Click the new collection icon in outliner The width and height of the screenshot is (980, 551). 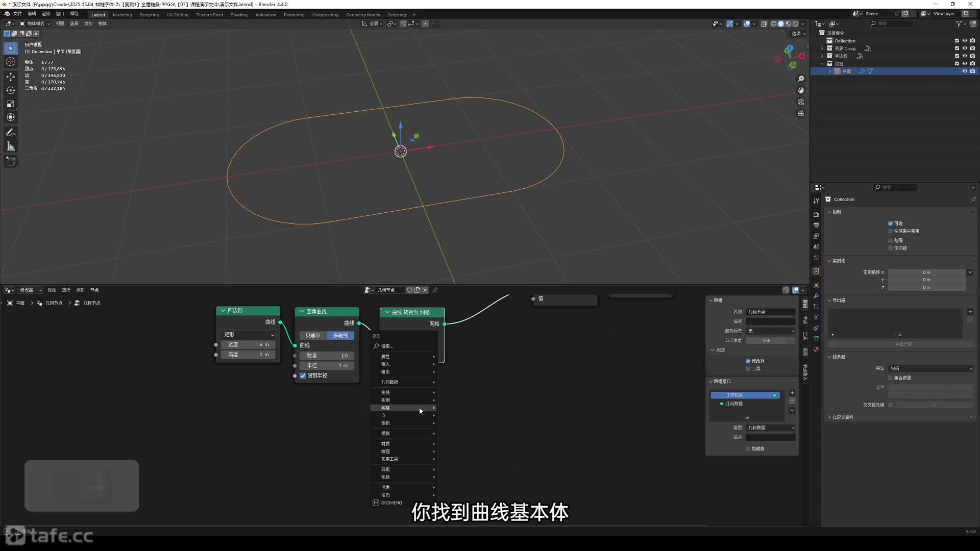pyautogui.click(x=973, y=23)
